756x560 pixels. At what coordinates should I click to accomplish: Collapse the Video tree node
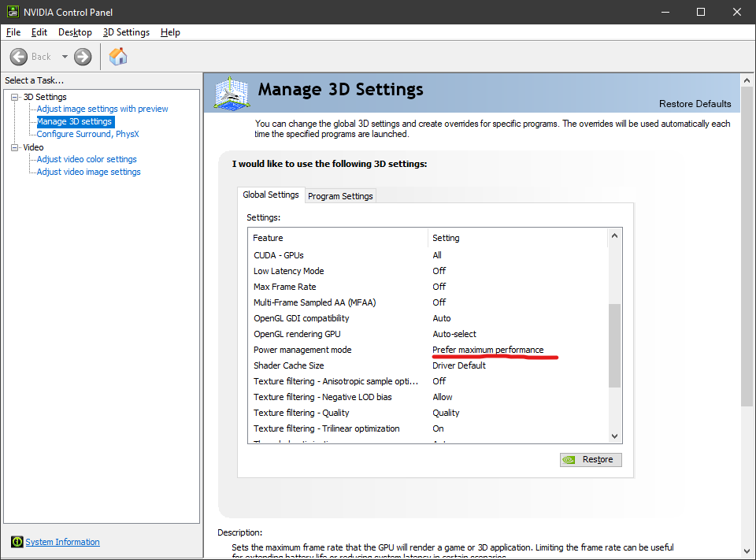click(15, 147)
